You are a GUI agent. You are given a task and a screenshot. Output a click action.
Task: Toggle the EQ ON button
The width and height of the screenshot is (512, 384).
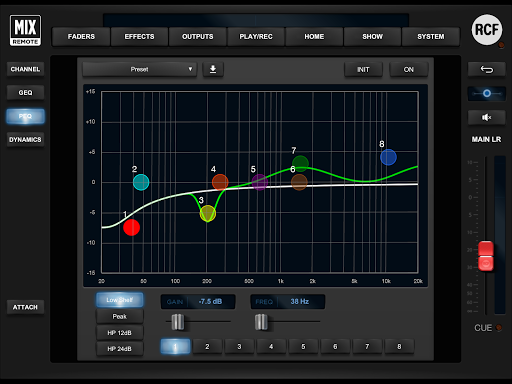pos(409,70)
